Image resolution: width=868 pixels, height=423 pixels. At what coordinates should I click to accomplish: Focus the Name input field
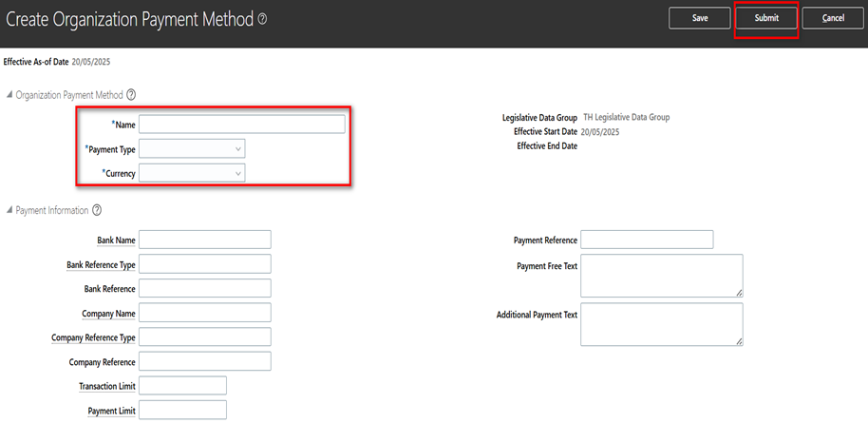point(242,125)
